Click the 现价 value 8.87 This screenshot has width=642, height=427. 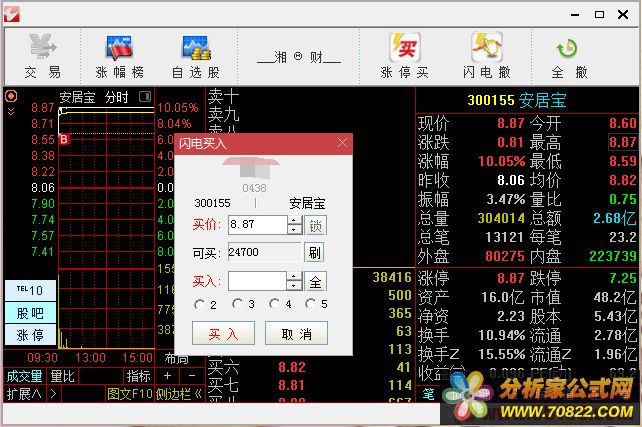point(511,123)
